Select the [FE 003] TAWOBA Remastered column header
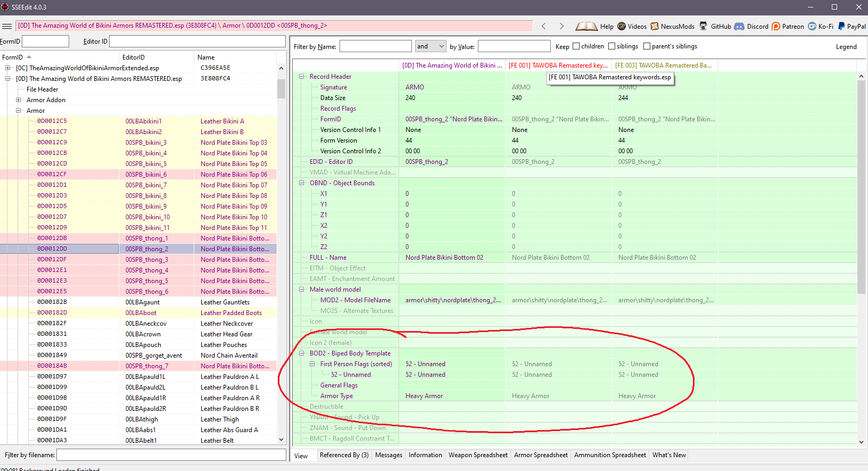Image resolution: width=868 pixels, height=471 pixels. point(665,65)
